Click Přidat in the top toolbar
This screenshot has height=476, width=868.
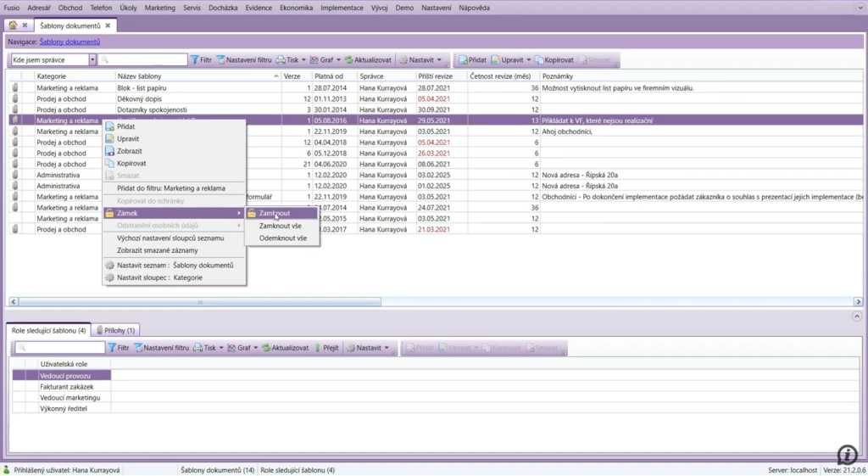(472, 60)
